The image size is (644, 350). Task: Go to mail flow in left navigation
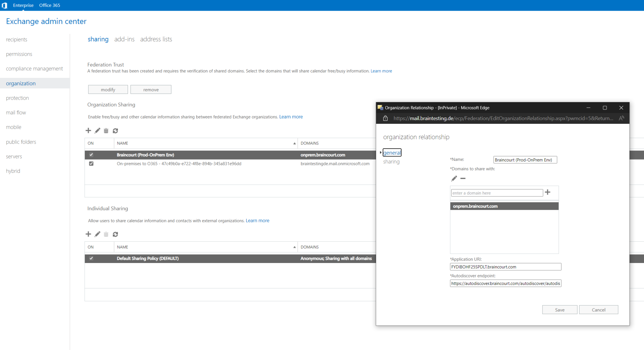coord(16,112)
